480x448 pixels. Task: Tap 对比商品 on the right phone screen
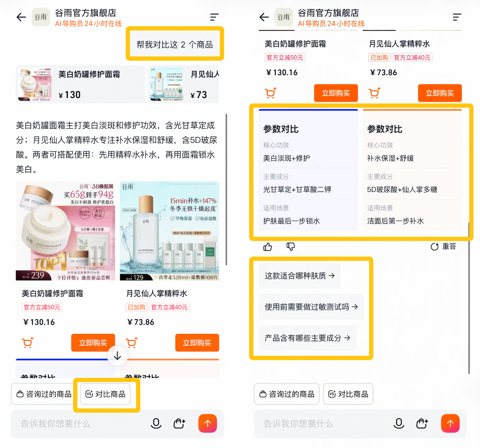coord(348,394)
